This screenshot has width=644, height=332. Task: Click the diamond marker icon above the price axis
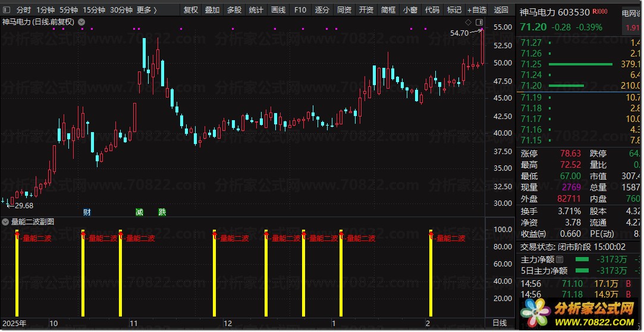click(468, 22)
